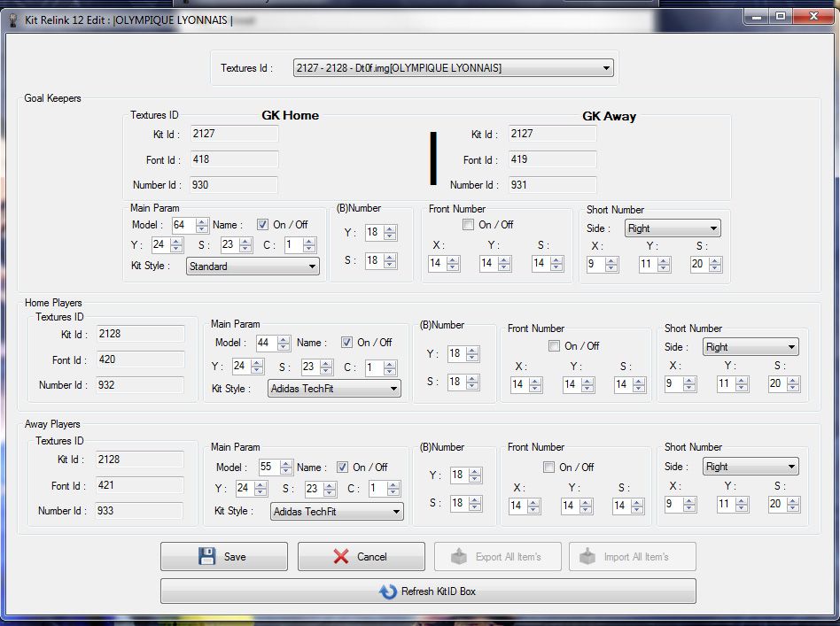Click GK Home Kit Id field
The height and width of the screenshot is (626, 840).
[232, 134]
